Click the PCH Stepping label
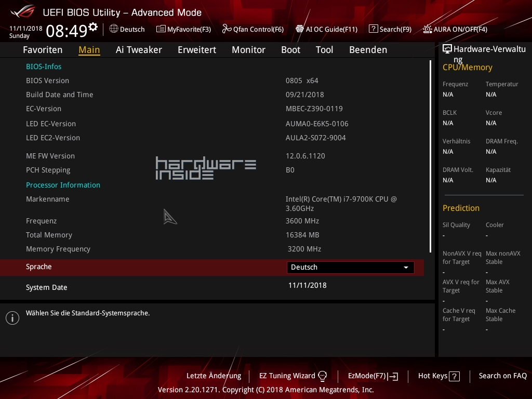Image resolution: width=532 pixels, height=399 pixels. [x=48, y=170]
